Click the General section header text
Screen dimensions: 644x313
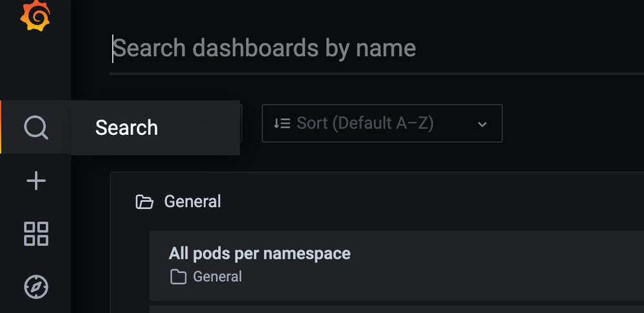[x=192, y=202]
